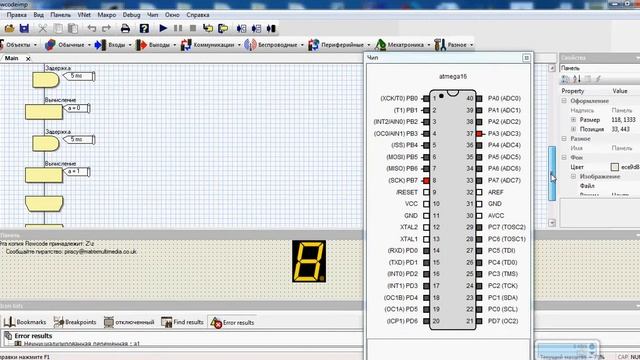This screenshot has width=640, height=360.
Task: Open the Правка menu
Action: point(17,15)
